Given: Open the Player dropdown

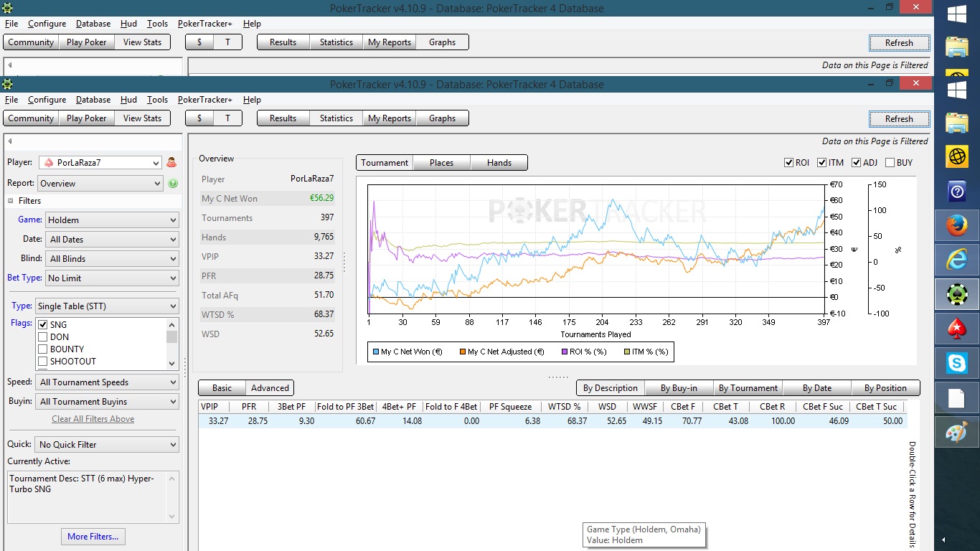Looking at the screenshot, I should 100,163.
